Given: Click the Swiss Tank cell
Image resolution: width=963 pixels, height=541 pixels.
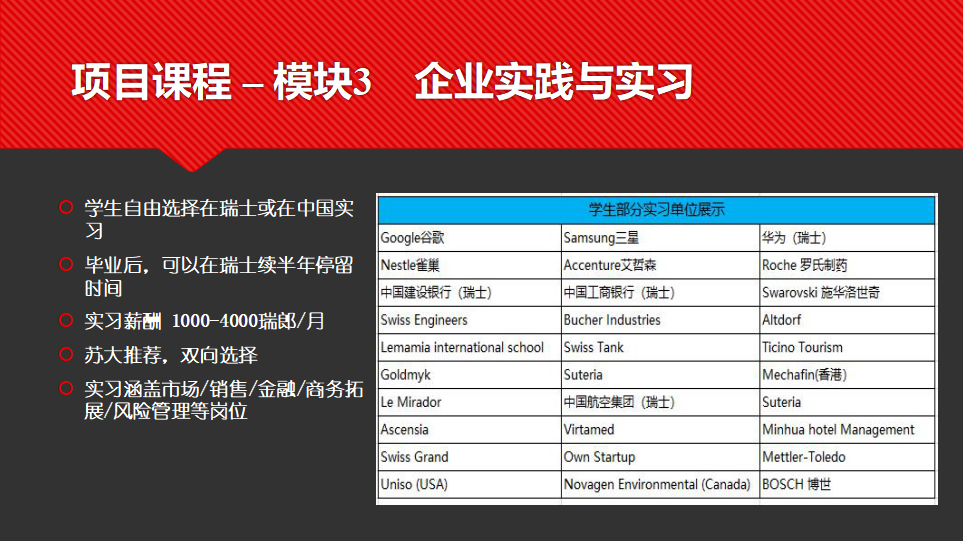Looking at the screenshot, I should [x=661, y=348].
